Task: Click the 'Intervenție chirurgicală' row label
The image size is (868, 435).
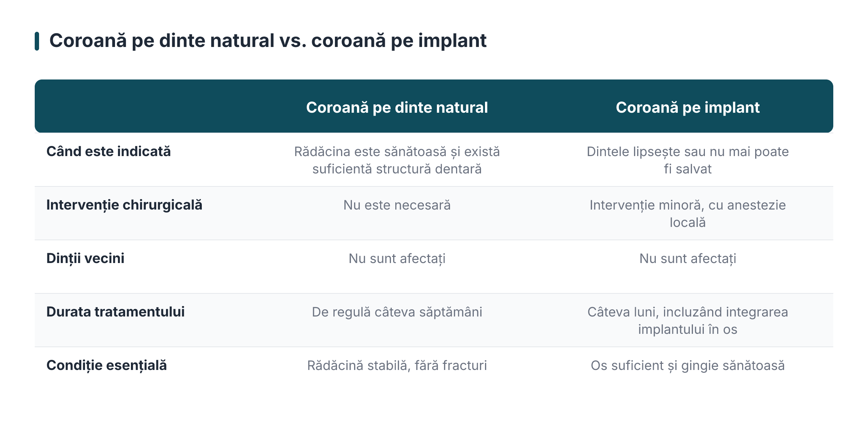Action: tap(124, 205)
